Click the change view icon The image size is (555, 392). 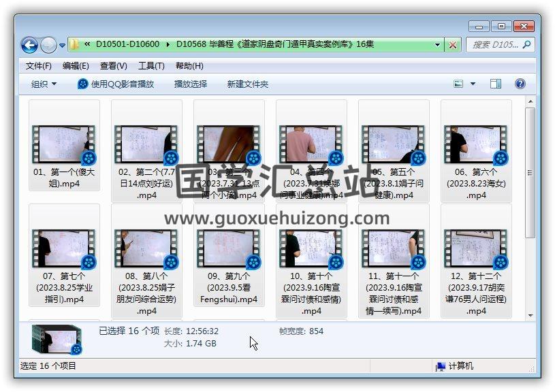pos(458,84)
